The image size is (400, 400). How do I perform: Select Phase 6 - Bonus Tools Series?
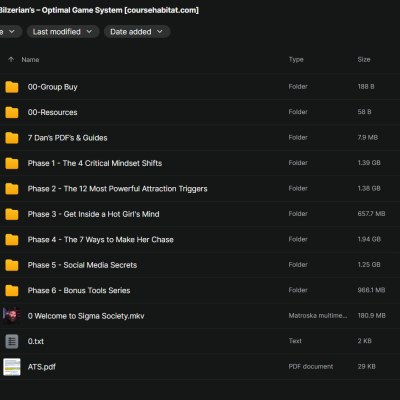click(79, 290)
